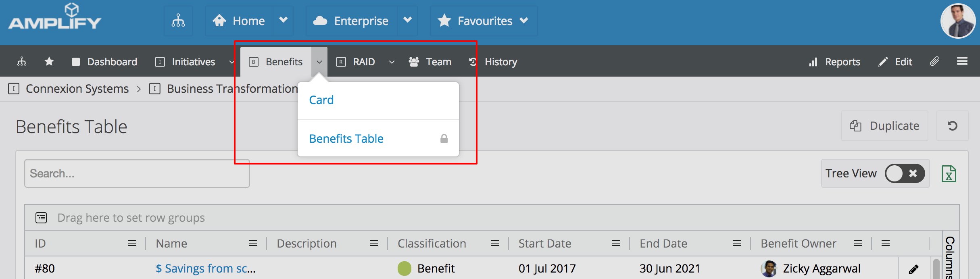980x279 pixels.
Task: Click the star icon in secondary navbar
Action: [49, 62]
